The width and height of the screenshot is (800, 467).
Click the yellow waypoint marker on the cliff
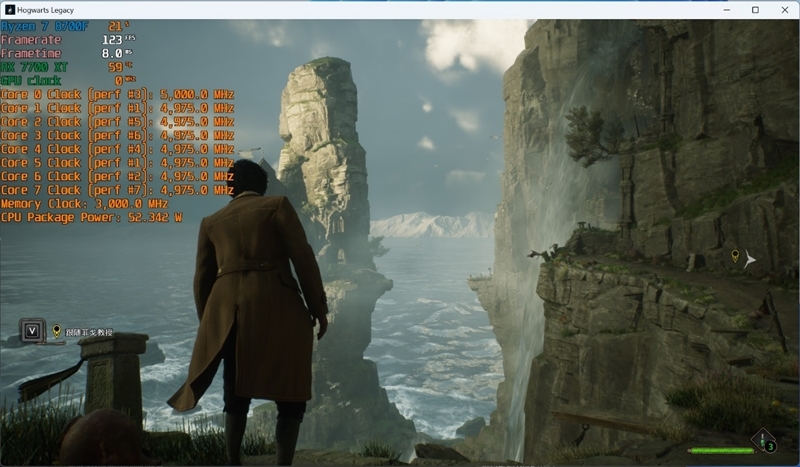point(735,256)
